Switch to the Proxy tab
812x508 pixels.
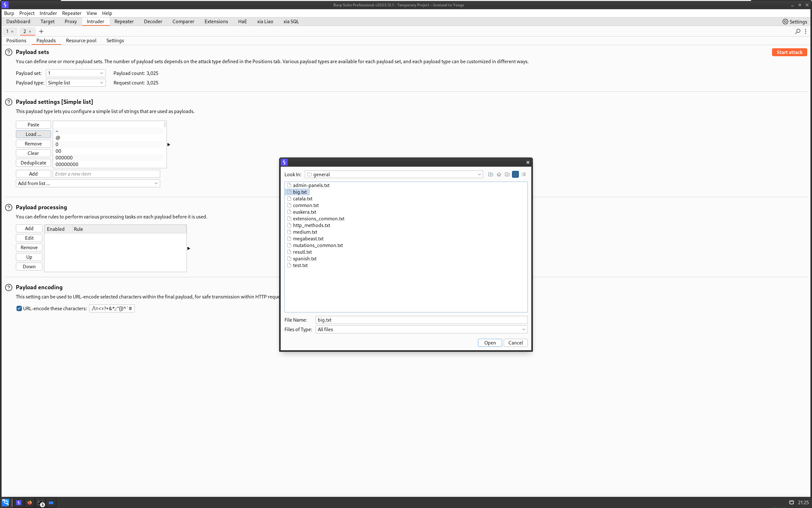click(70, 22)
